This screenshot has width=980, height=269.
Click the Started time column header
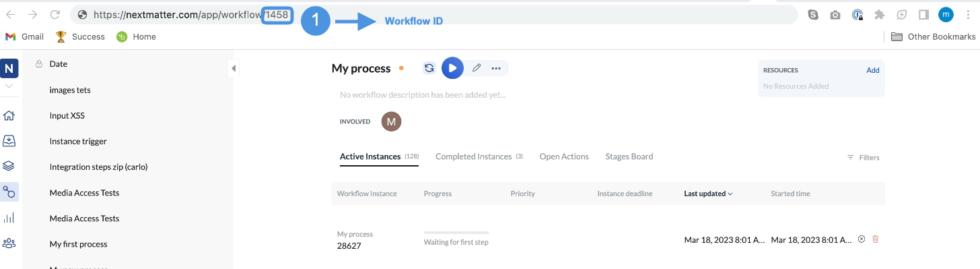click(790, 193)
